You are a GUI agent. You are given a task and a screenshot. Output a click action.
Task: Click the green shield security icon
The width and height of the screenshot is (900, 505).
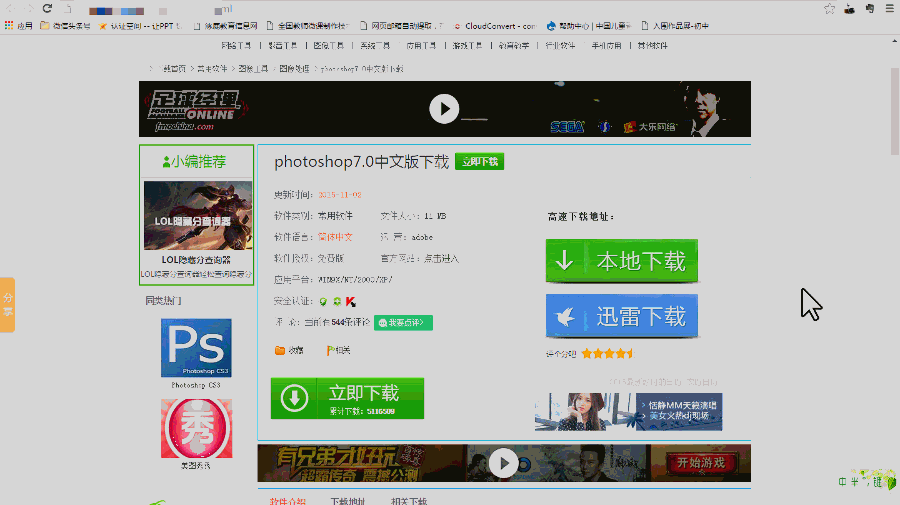point(323,301)
